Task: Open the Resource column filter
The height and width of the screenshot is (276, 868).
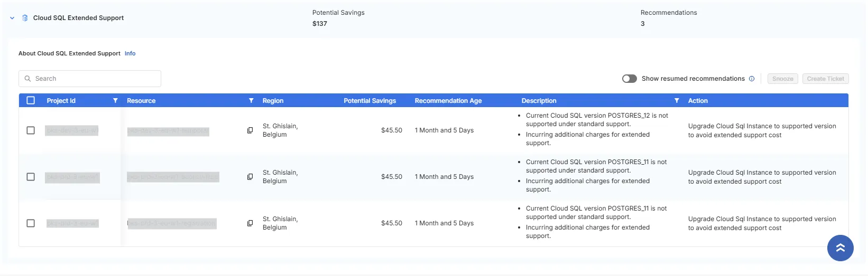Action: coord(251,100)
